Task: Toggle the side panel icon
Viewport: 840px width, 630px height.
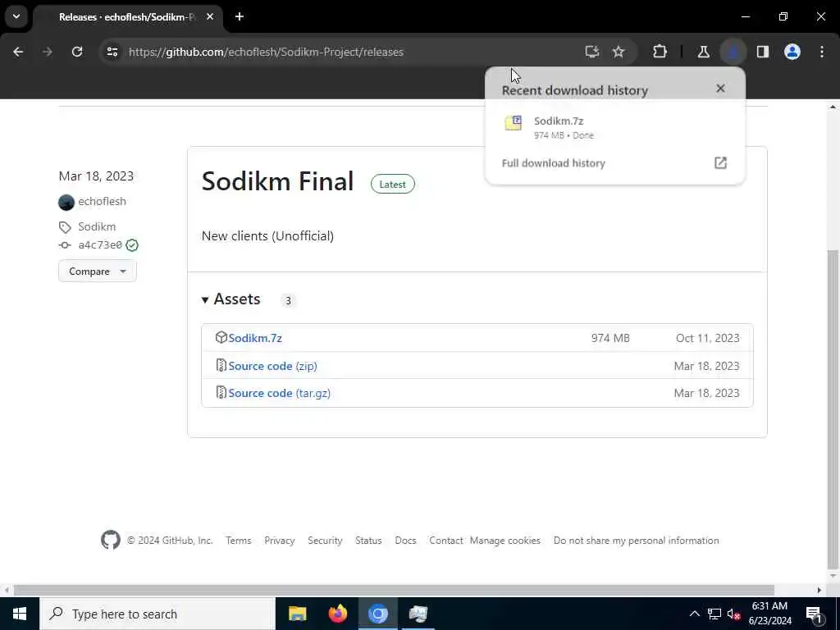Action: [762, 52]
